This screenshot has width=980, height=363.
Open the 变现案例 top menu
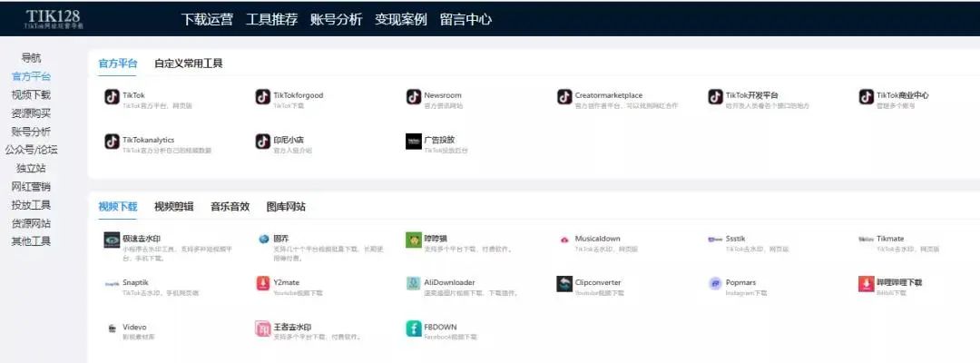(401, 19)
